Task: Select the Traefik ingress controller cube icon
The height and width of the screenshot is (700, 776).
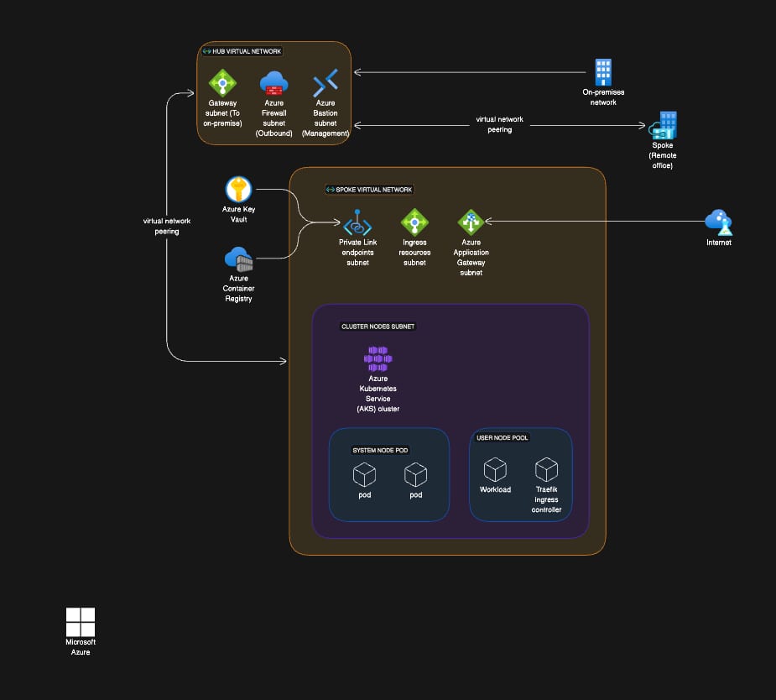Action: pyautogui.click(x=546, y=469)
